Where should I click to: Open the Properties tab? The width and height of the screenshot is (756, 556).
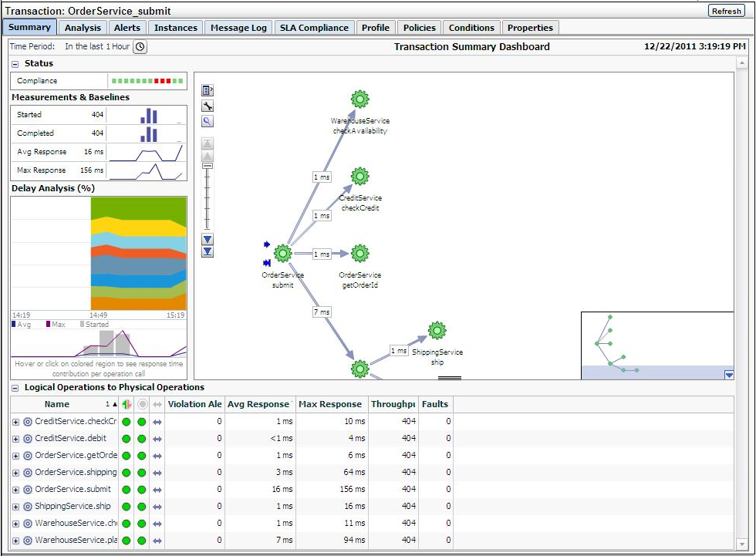tap(531, 28)
